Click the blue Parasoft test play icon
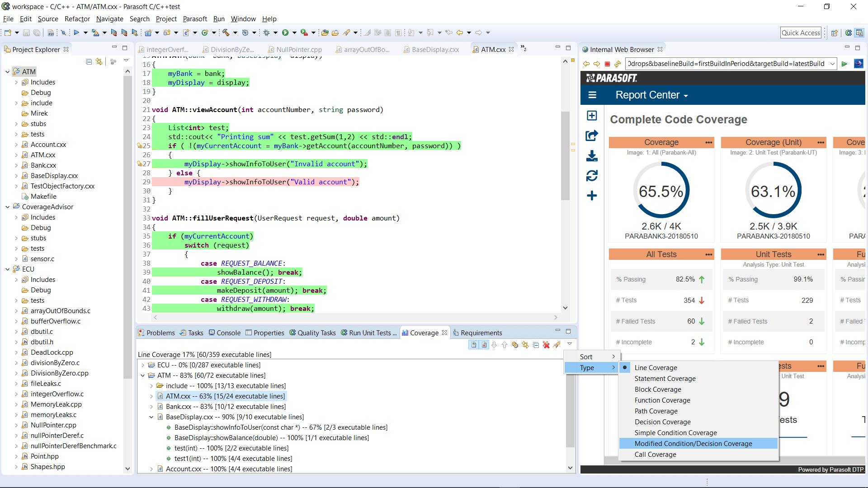Screen dimensions: 868x488 [76, 33]
